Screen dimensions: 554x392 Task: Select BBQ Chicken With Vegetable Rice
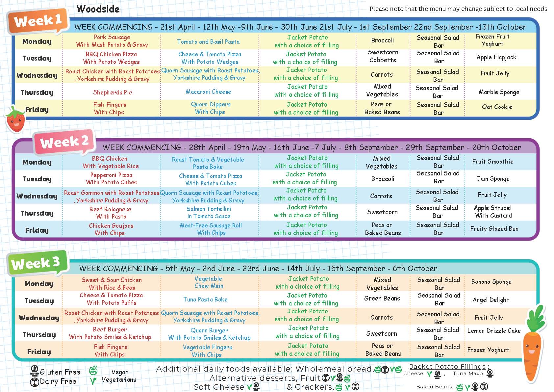pyautogui.click(x=111, y=162)
